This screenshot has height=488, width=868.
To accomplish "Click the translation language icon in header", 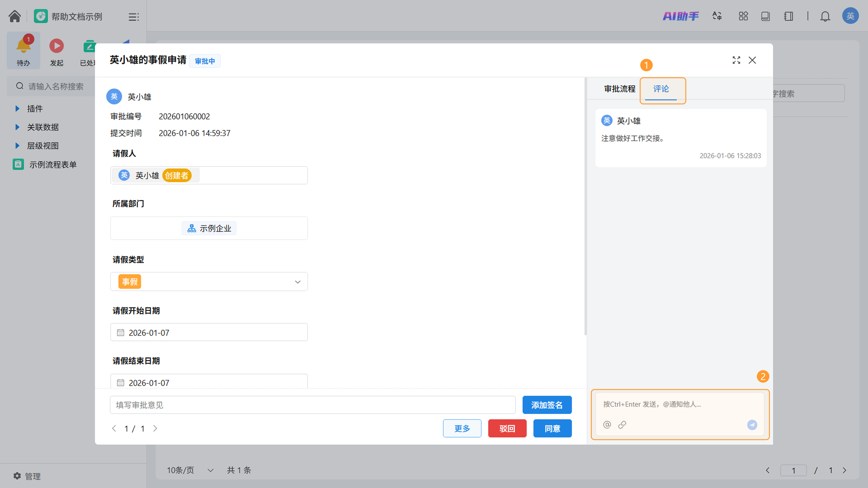I will [x=717, y=16].
